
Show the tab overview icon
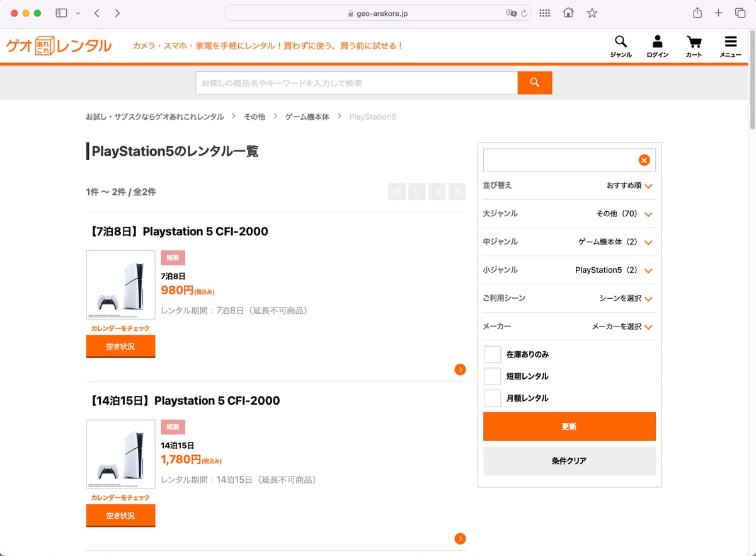click(x=740, y=13)
